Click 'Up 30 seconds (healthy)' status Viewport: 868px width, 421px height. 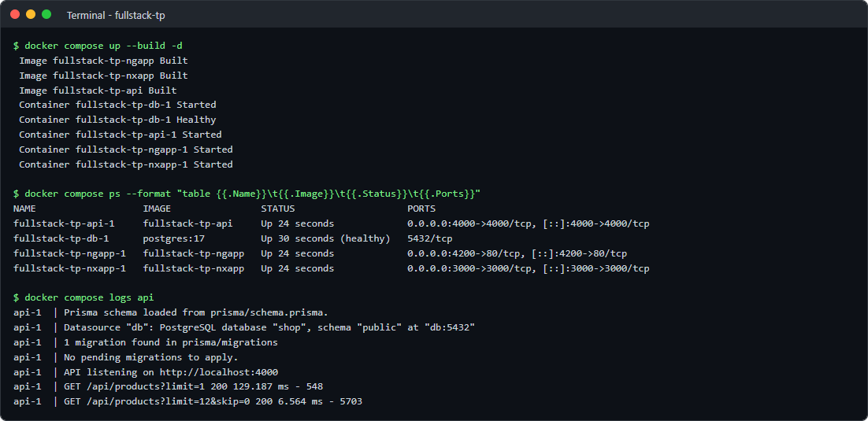[x=325, y=239]
